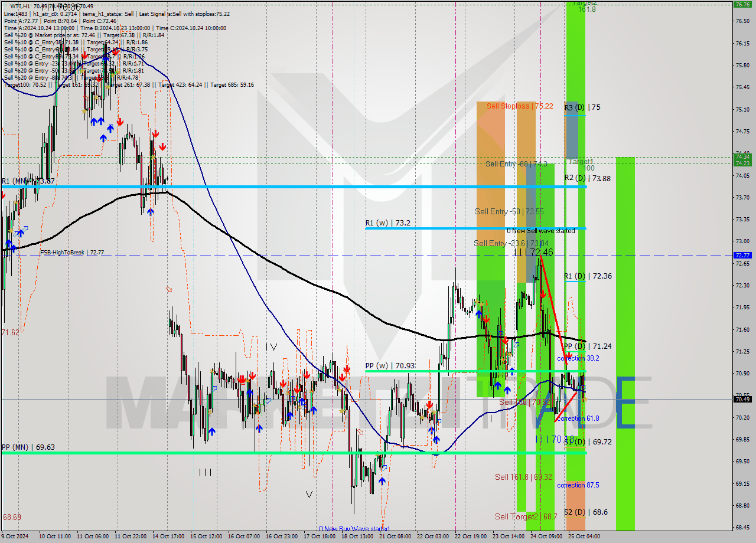Select the '22 Oct 19:00' time axis label
This screenshot has width=756, height=543.
coord(472,537)
